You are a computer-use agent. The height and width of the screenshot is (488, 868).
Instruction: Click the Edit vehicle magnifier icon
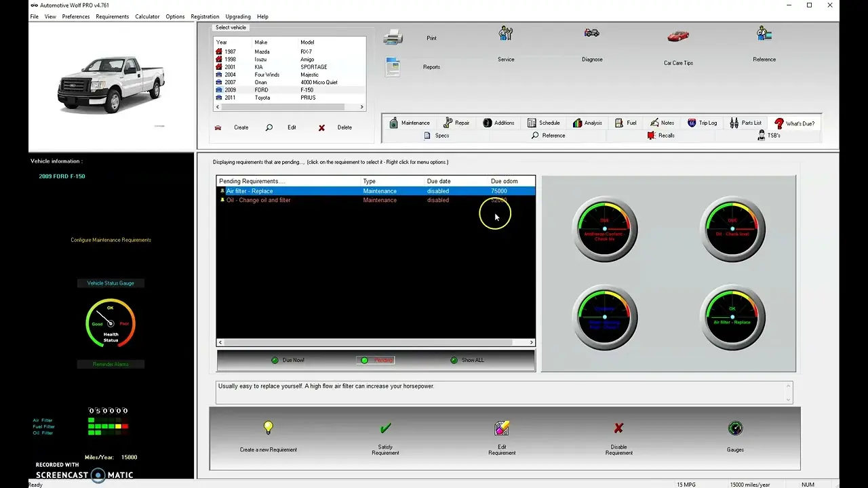[x=269, y=127]
